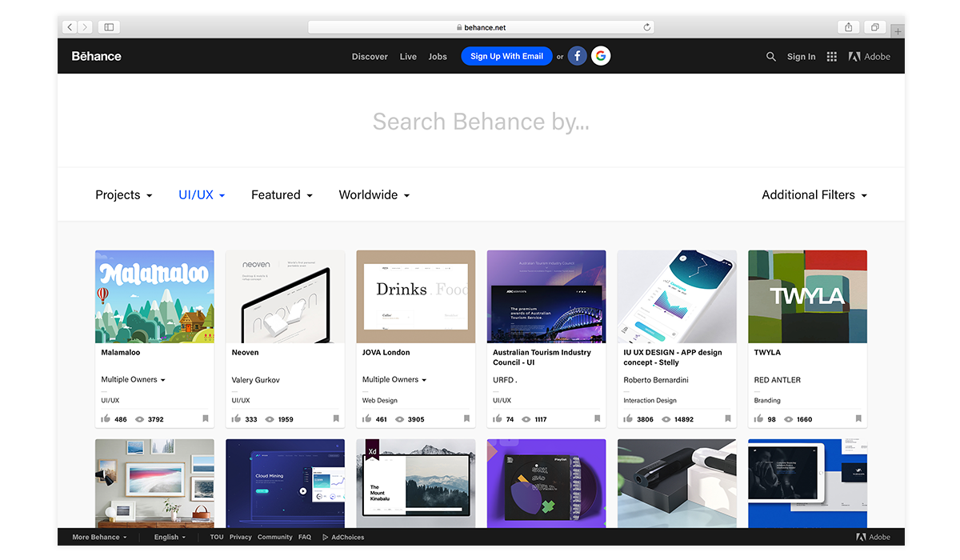The height and width of the screenshot is (560, 960).
Task: Click the Sign In link
Action: (801, 57)
